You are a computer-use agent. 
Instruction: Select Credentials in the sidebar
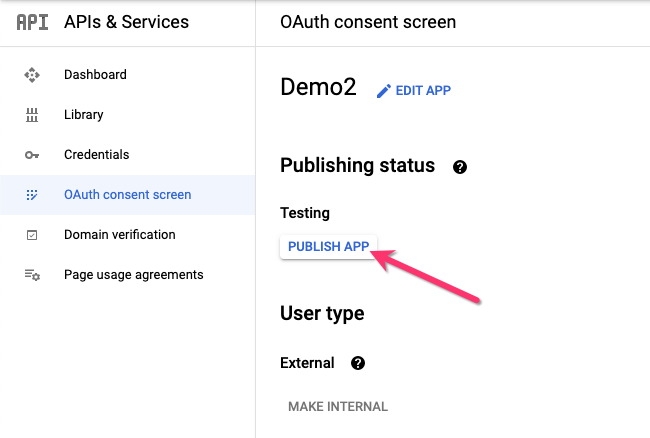(x=96, y=155)
